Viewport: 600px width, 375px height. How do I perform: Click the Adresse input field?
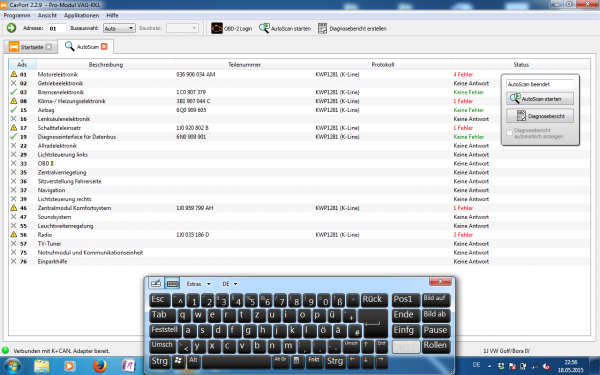tap(57, 28)
